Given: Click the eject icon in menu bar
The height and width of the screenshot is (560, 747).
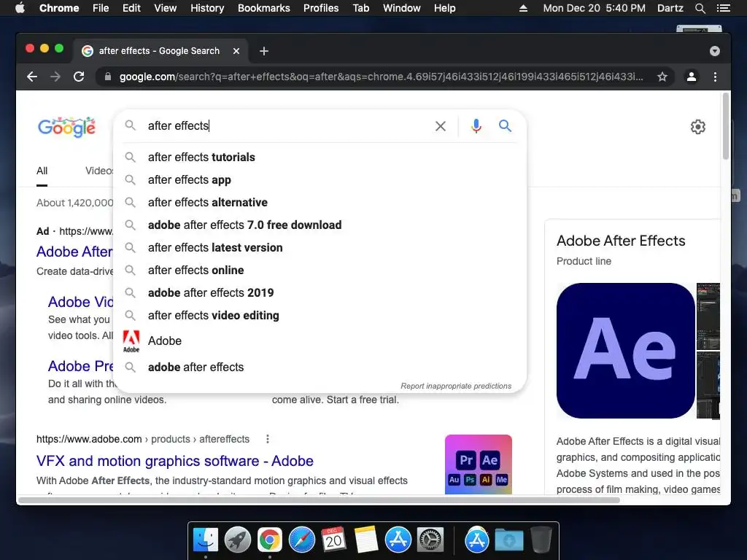Looking at the screenshot, I should 523,8.
